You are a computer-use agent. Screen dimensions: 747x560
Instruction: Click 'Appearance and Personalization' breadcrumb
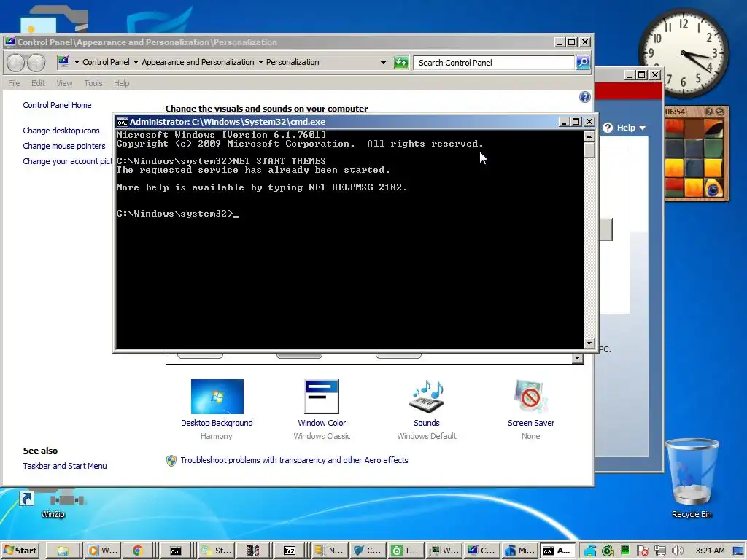click(198, 62)
